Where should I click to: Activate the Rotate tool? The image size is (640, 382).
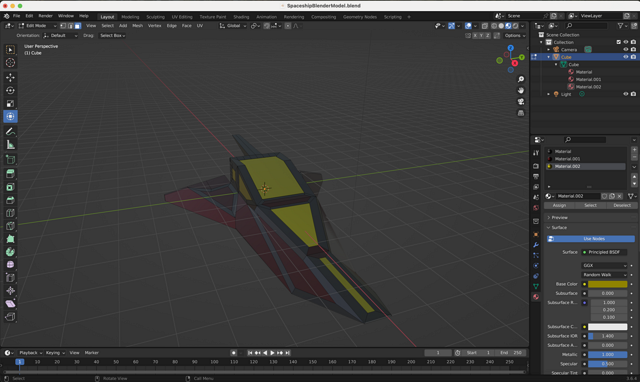pyautogui.click(x=10, y=90)
